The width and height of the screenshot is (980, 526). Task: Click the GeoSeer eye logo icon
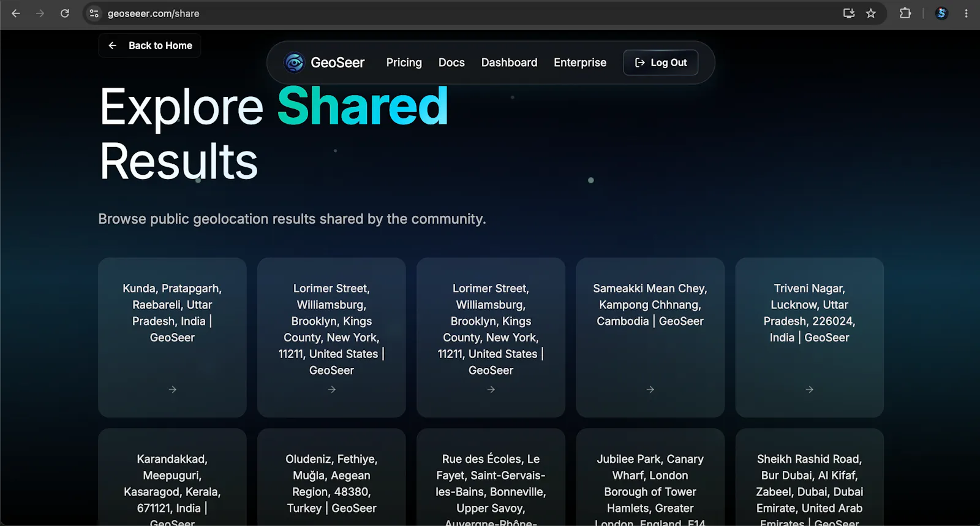tap(295, 63)
